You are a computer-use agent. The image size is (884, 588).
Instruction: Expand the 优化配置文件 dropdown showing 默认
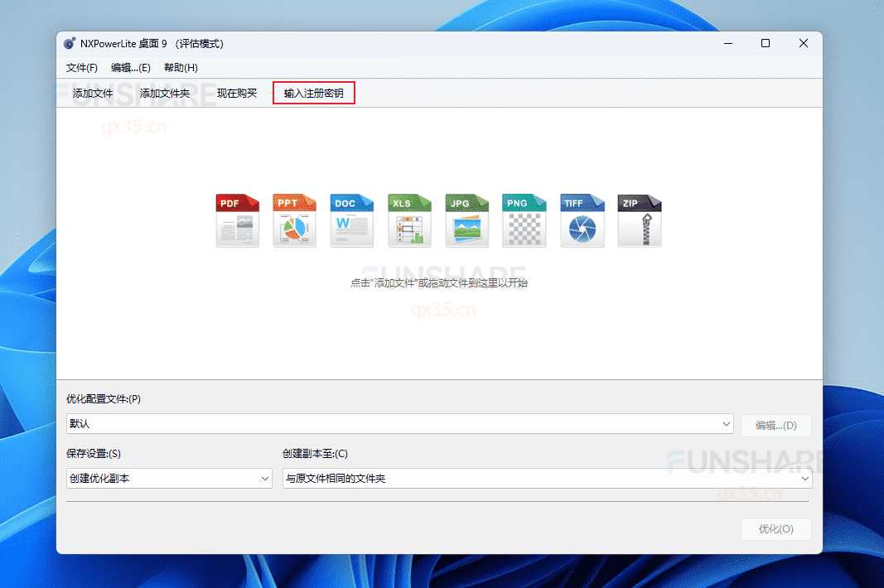pos(399,423)
